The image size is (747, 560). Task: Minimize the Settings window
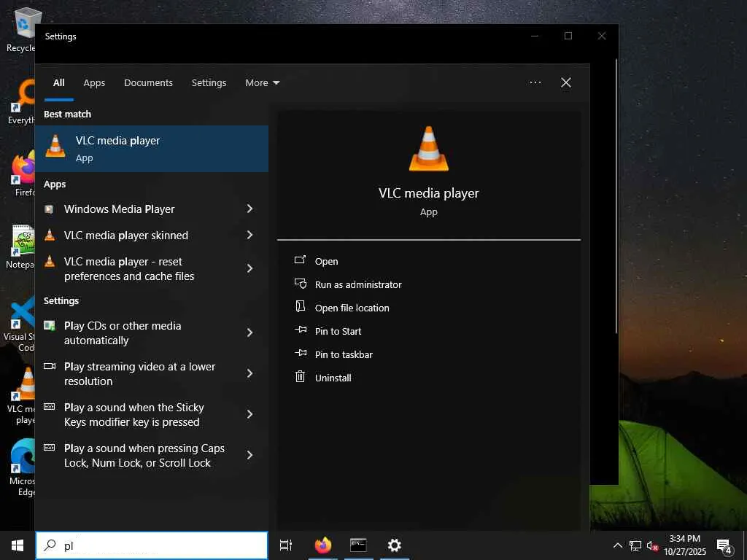point(535,36)
